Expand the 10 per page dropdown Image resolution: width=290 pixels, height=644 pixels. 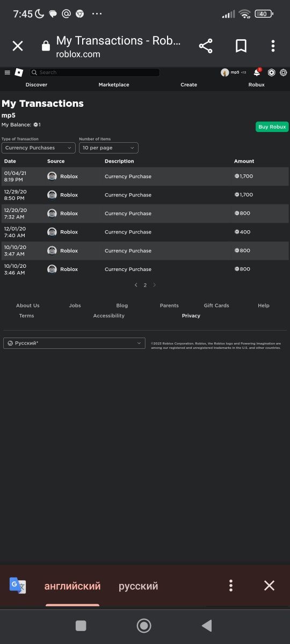(x=108, y=148)
